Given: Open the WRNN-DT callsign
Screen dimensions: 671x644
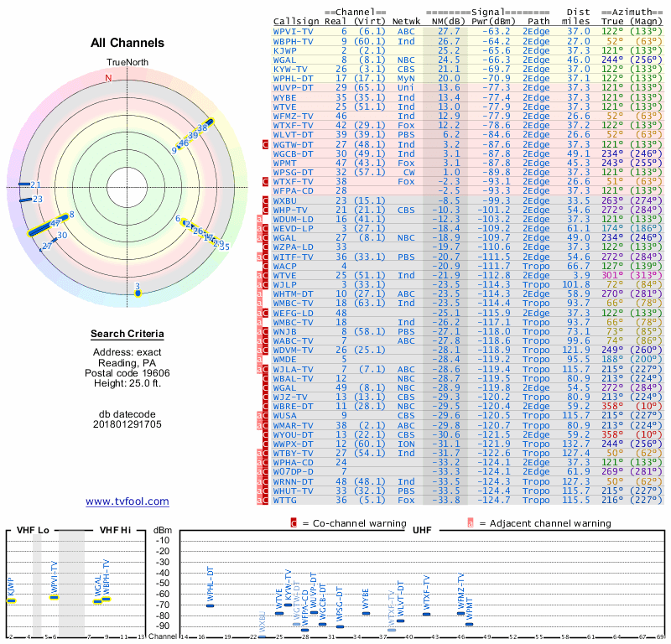Looking at the screenshot, I should click(293, 482).
